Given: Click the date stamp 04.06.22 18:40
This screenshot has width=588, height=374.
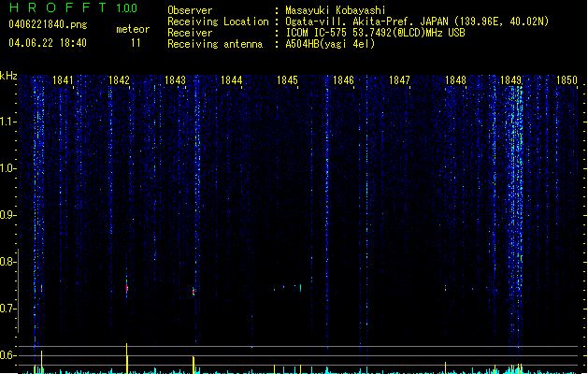Looking at the screenshot, I should pyautogui.click(x=48, y=43).
